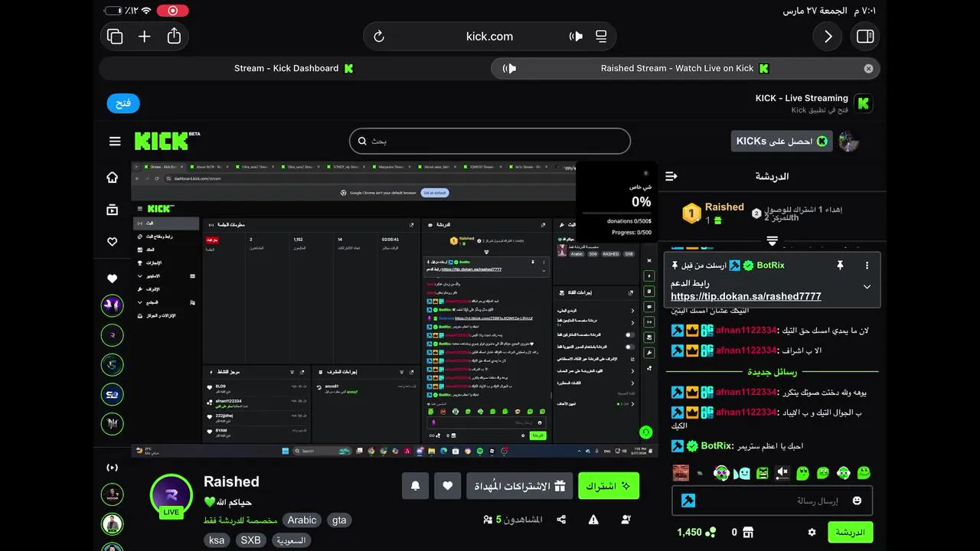Click the donations 0% progress widget
Image resolution: width=980 pixels, height=551 pixels.
616,201
